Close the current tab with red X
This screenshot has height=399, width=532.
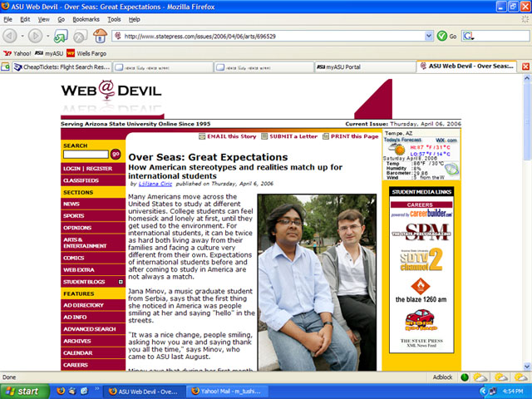tap(525, 66)
